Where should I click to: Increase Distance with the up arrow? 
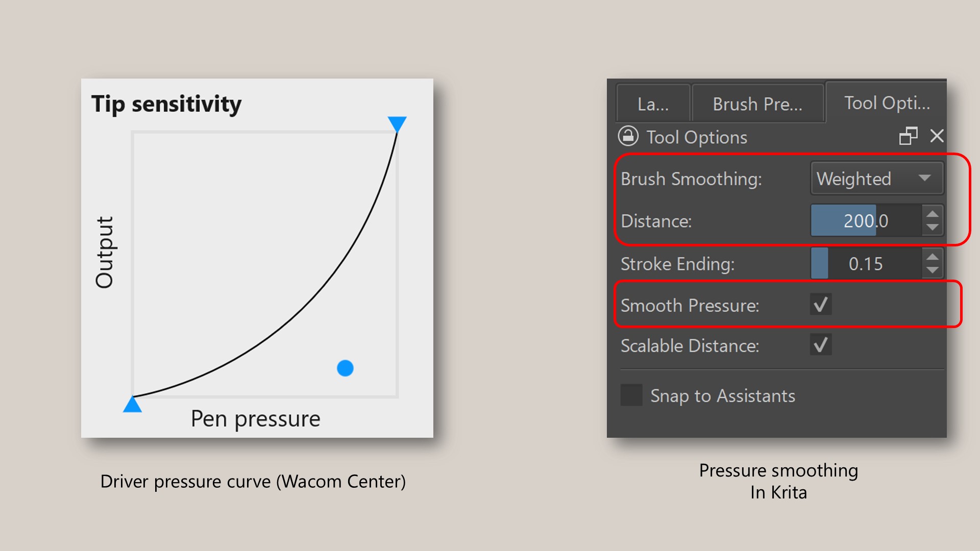(x=933, y=215)
